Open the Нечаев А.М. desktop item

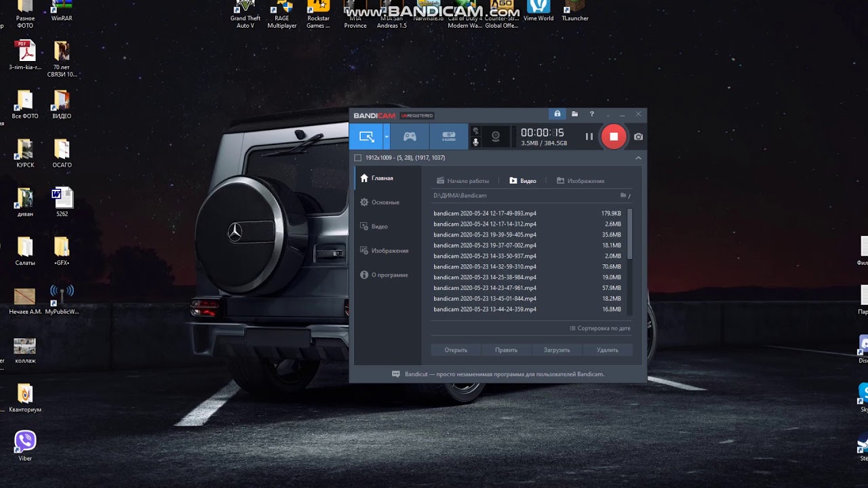click(x=25, y=300)
